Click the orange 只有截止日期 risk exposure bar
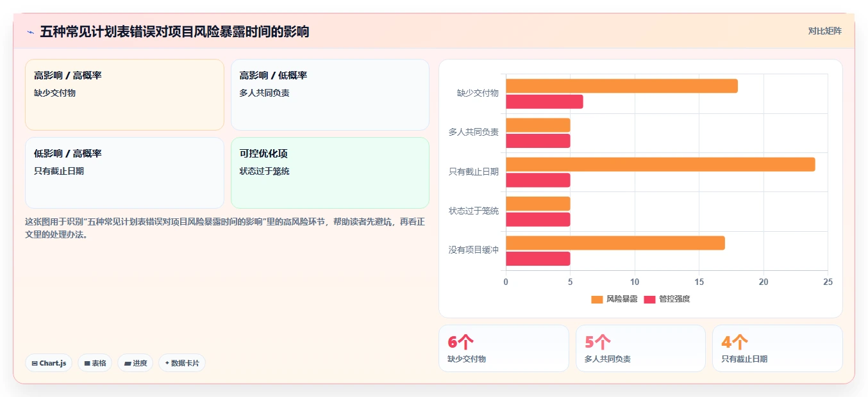868x397 pixels. point(660,165)
